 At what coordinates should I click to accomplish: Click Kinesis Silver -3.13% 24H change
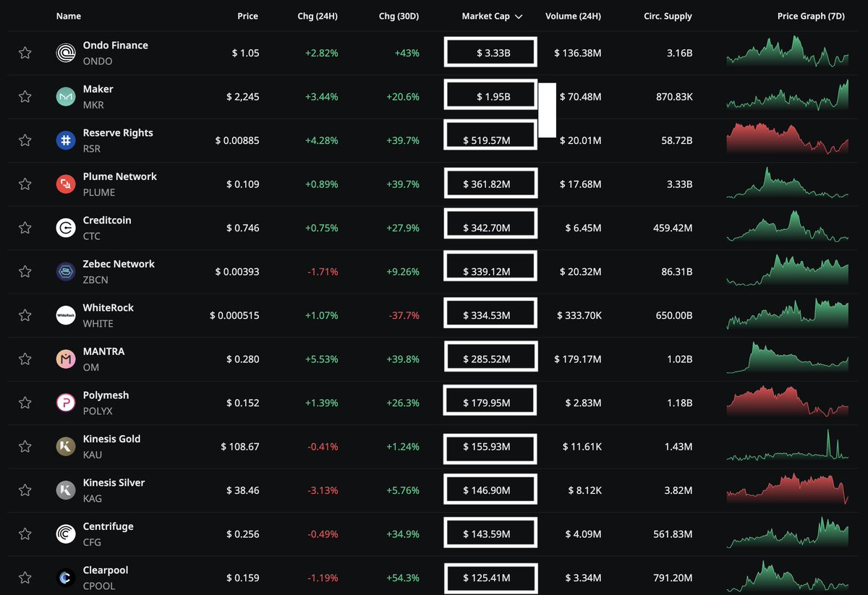[323, 490]
